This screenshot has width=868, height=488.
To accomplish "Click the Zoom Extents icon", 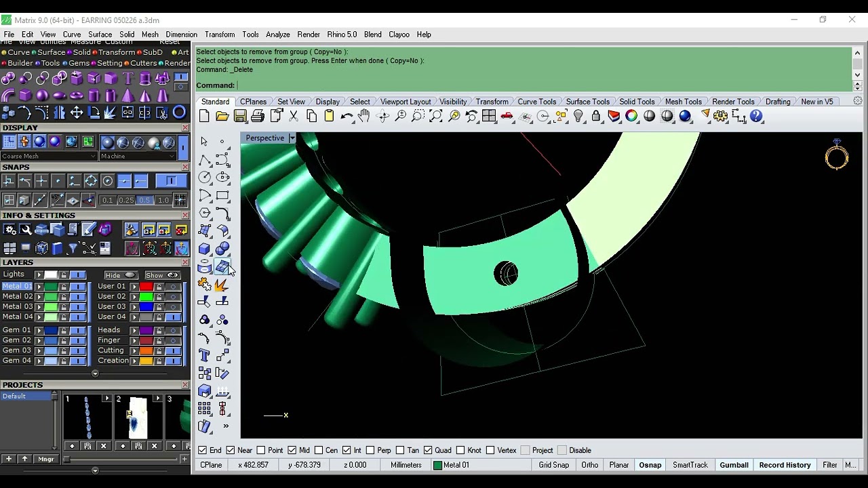I will [x=436, y=117].
